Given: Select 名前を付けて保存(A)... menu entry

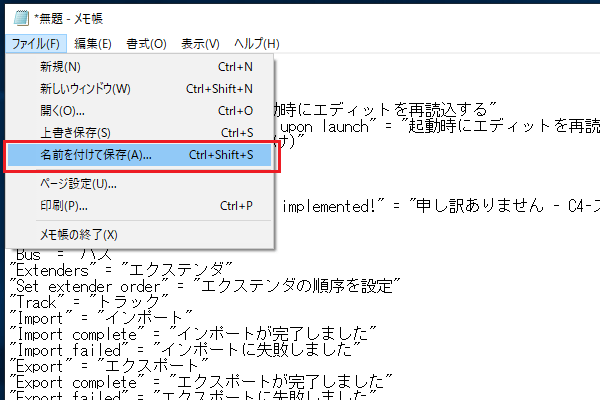Looking at the screenshot, I should (x=95, y=156).
